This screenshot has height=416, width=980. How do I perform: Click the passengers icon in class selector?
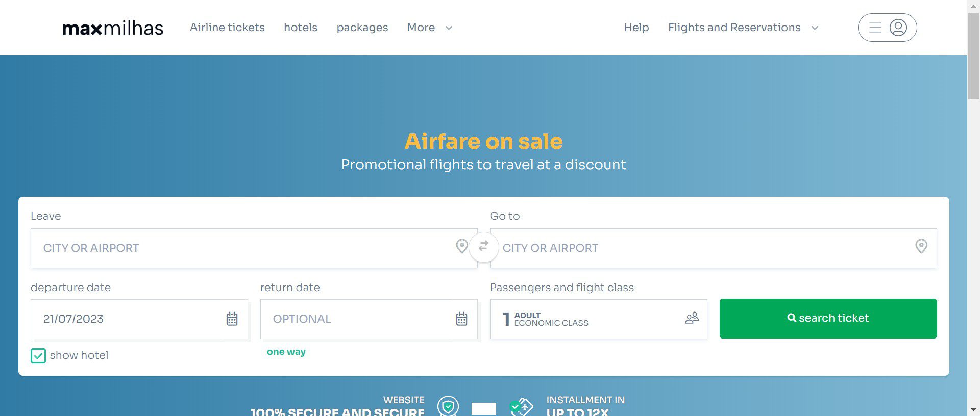pyautogui.click(x=692, y=319)
